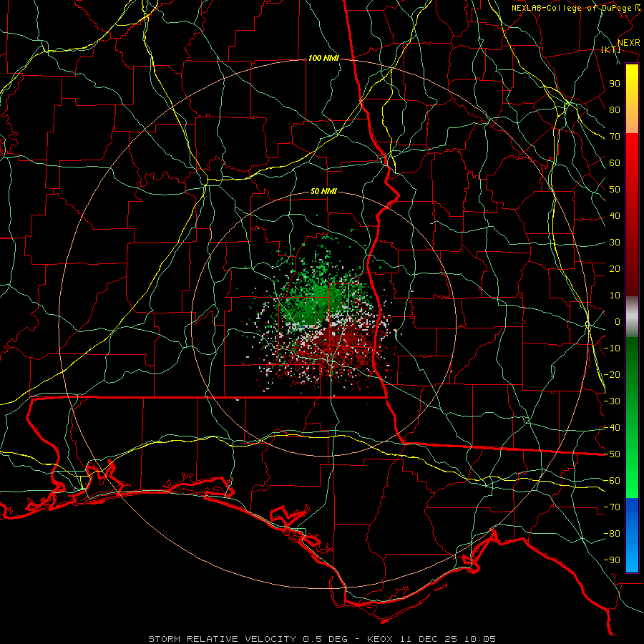Select the 90 label on velocity scale
The height and width of the screenshot is (644, 644).
tap(615, 84)
